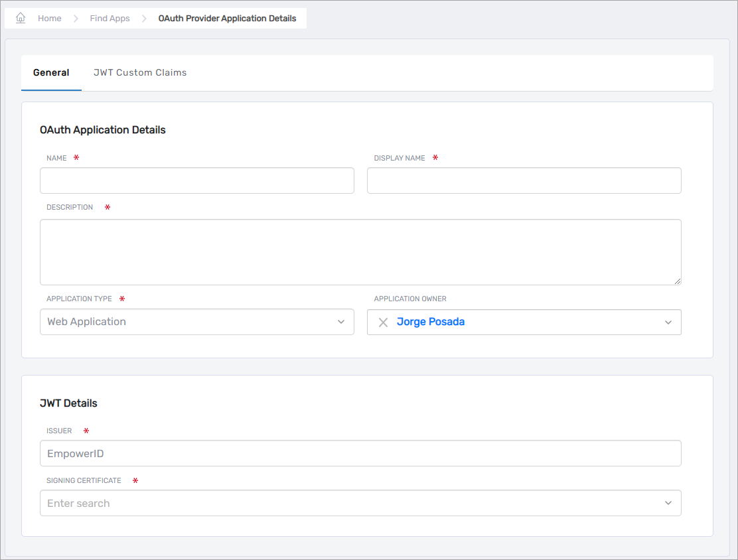
Task: Switch to the JWT Custom Claims tab
Action: [x=140, y=72]
